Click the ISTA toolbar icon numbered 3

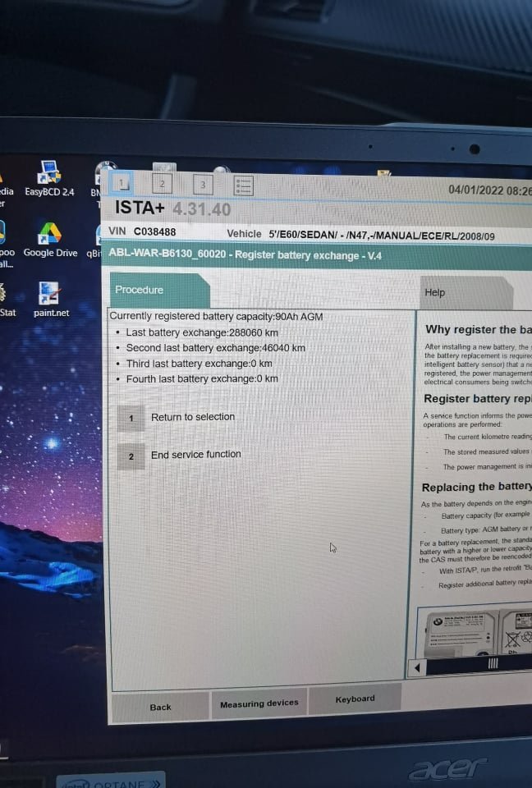pyautogui.click(x=203, y=185)
